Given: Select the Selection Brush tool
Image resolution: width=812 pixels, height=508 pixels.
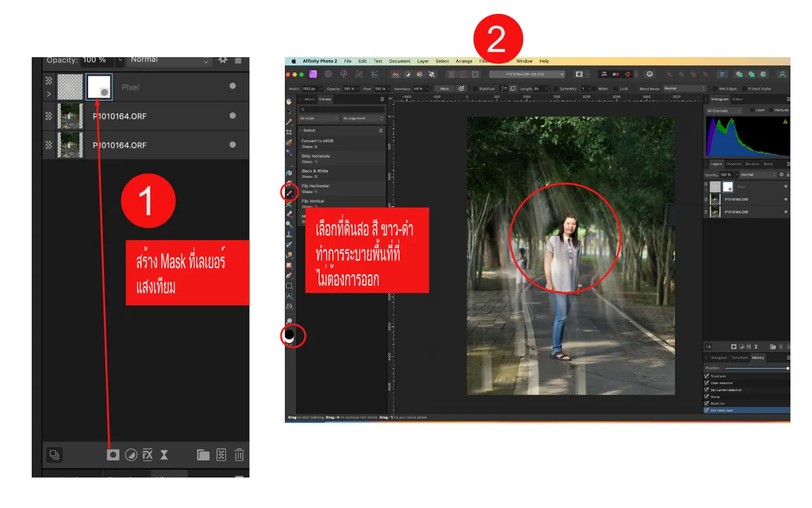Looking at the screenshot, I should click(x=289, y=142).
